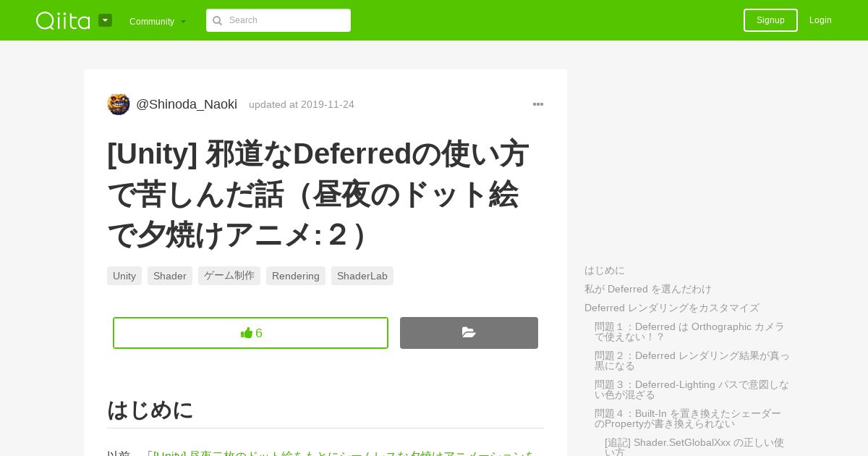Click the updated at 2019-11-24 text
The height and width of the screenshot is (456, 868).
point(302,104)
